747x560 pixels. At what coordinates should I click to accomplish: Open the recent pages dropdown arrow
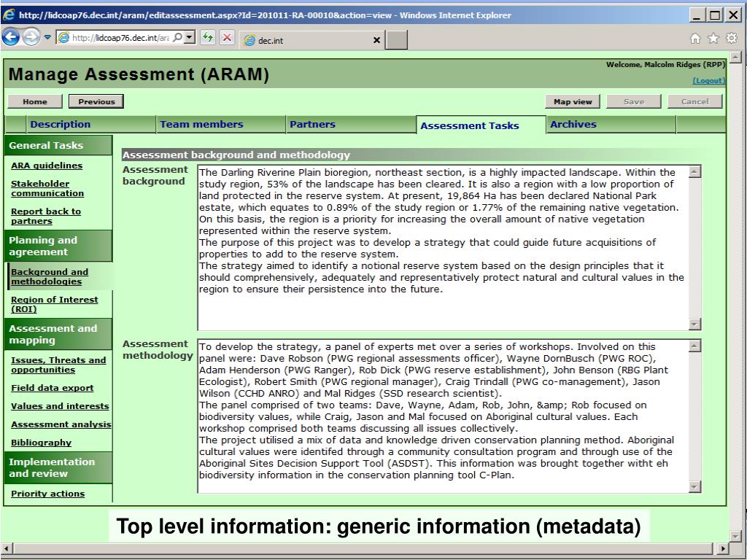[x=47, y=36]
